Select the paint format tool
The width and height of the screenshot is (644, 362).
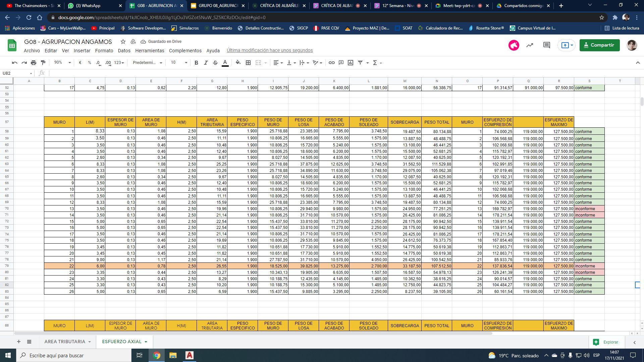click(43, 63)
